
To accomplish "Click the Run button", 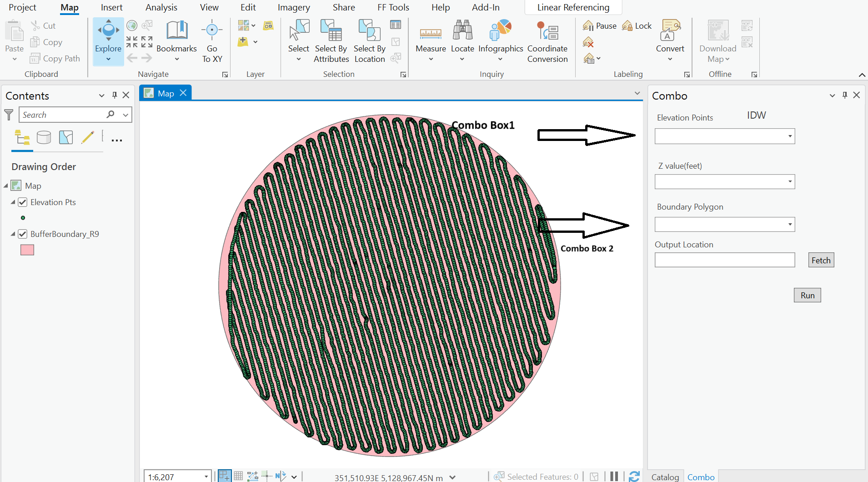I will 807,295.
